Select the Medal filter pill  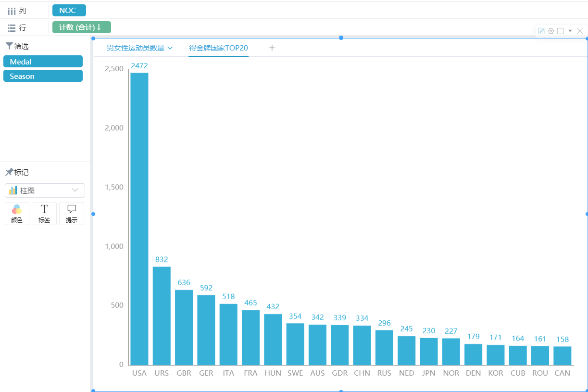43,62
